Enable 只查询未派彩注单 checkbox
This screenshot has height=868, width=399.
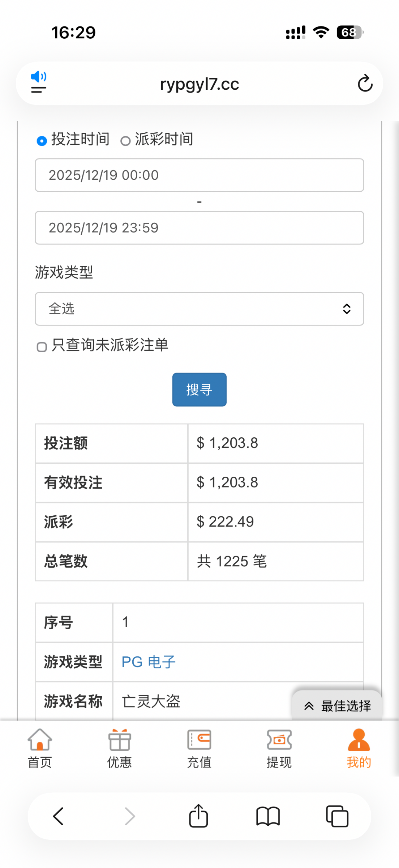[42, 347]
